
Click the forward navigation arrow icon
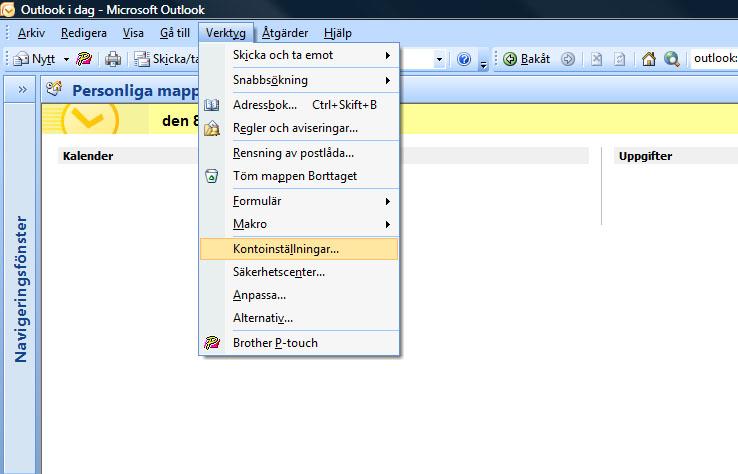point(568,59)
